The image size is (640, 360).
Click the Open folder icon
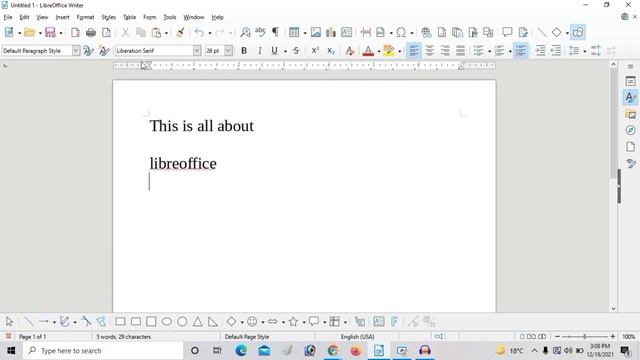click(29, 32)
